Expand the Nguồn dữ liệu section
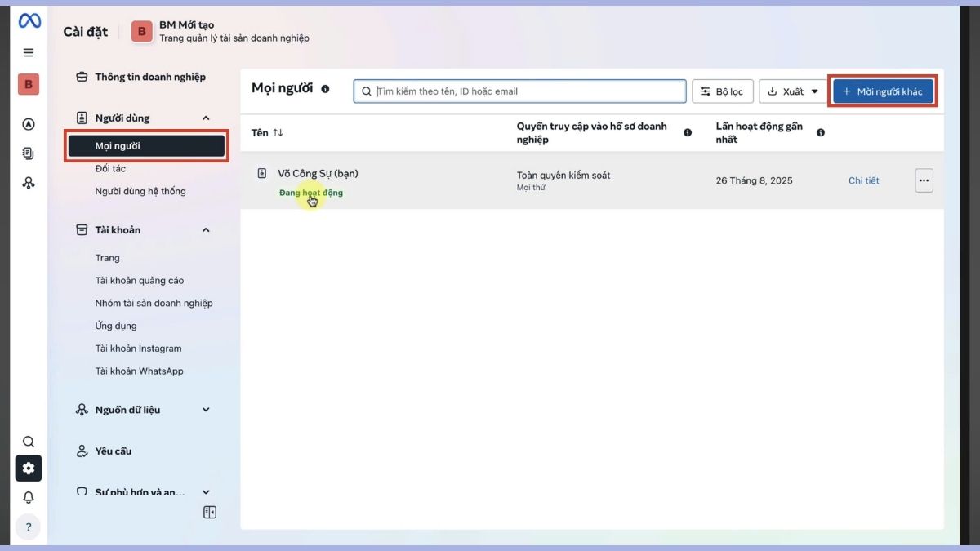Screen dimensions: 980x551 coord(206,410)
